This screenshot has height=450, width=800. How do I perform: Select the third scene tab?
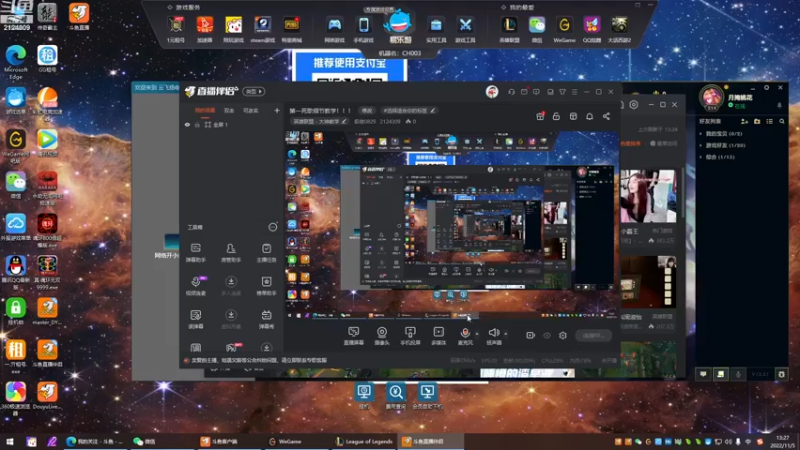251,110
